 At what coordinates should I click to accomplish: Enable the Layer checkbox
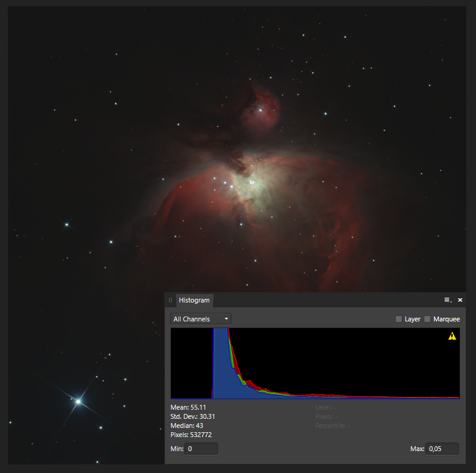pos(399,319)
